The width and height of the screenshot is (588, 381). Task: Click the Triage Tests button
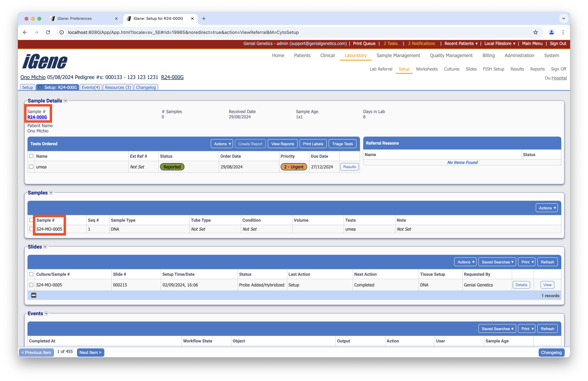(342, 144)
